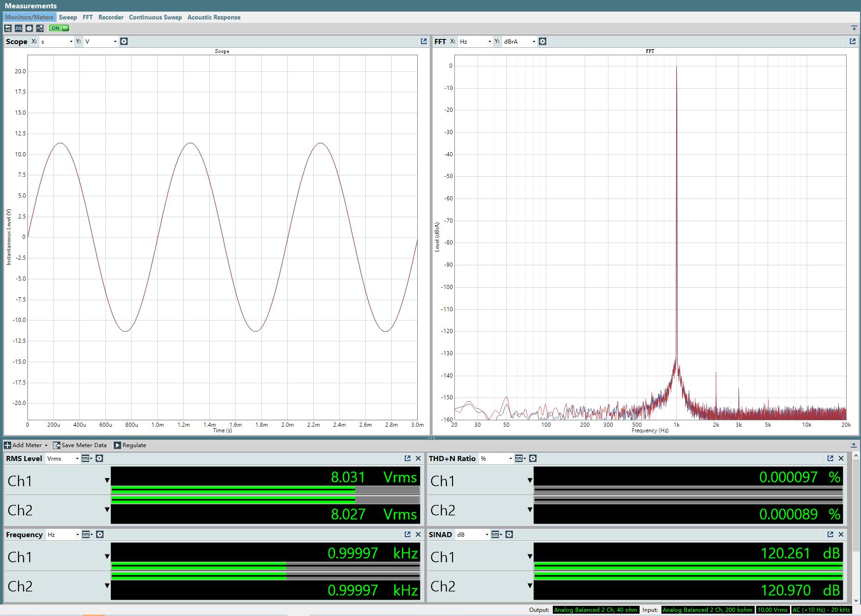
Task: Expand SINAD Ch1 channel arrow
Action: click(530, 557)
